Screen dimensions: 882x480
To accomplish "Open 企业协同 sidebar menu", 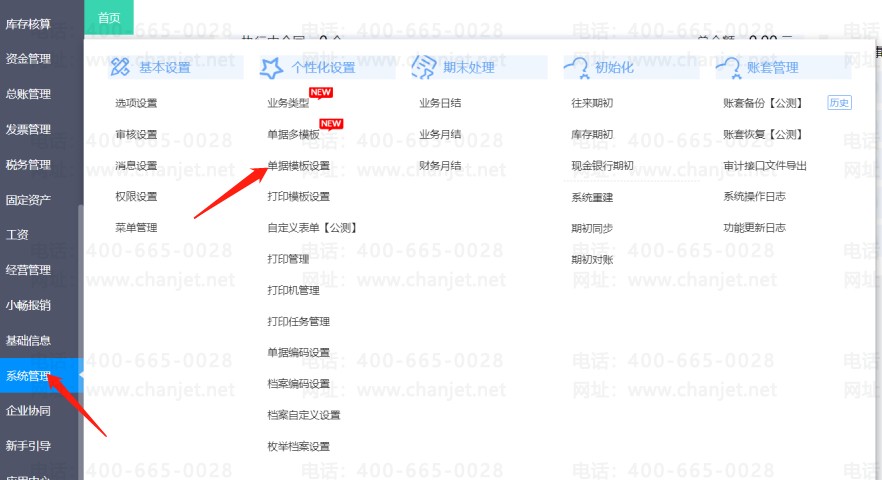I will (x=28, y=411).
